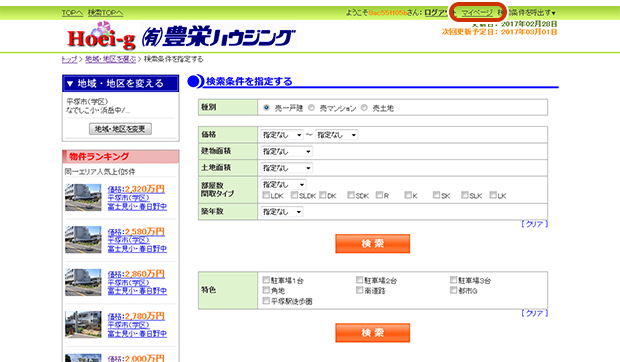Expand the 部屋数 dropdown
This screenshot has height=362, width=620.
(284, 185)
